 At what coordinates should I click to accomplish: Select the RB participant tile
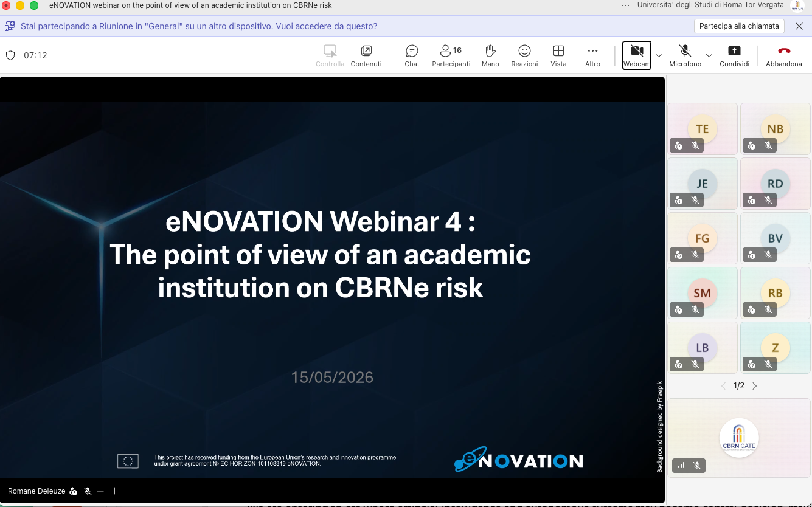click(776, 293)
